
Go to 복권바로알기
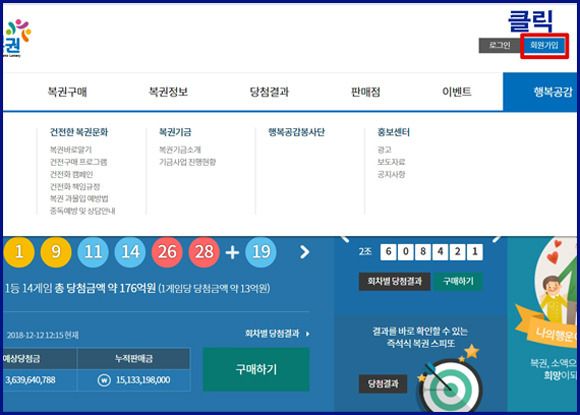pos(71,149)
